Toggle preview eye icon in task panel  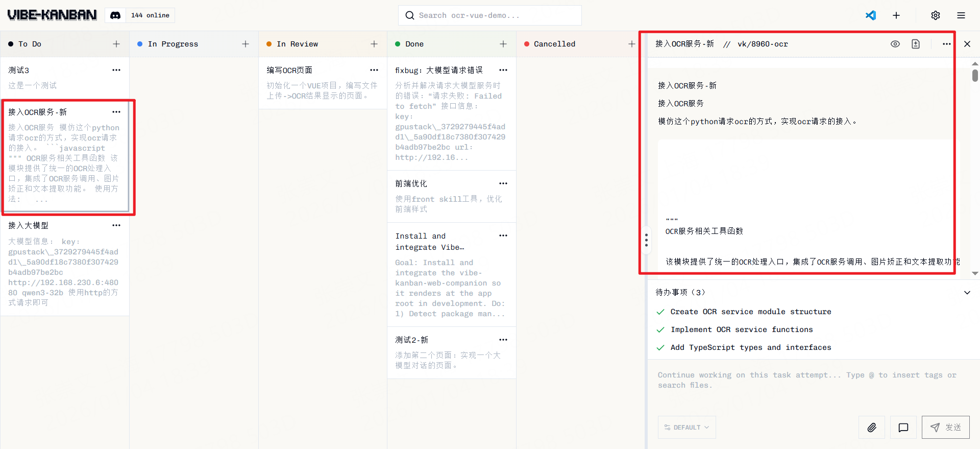click(895, 44)
